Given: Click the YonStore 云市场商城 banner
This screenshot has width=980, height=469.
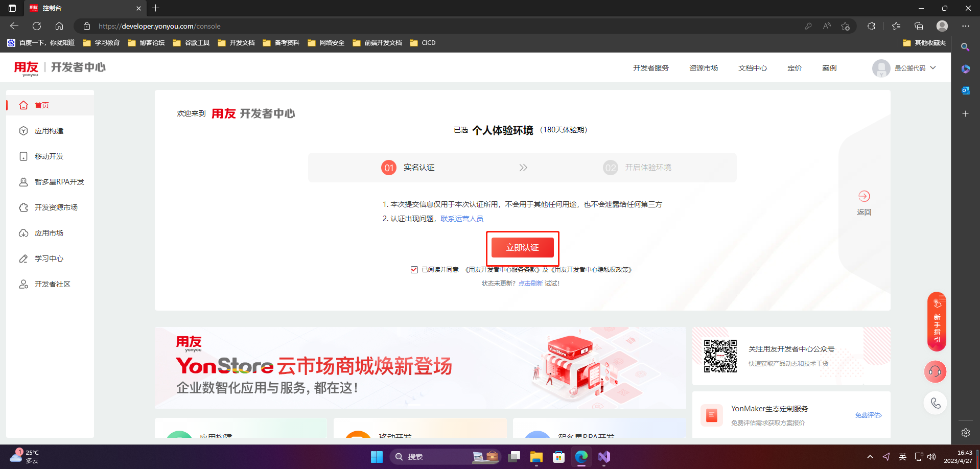Looking at the screenshot, I should click(420, 368).
